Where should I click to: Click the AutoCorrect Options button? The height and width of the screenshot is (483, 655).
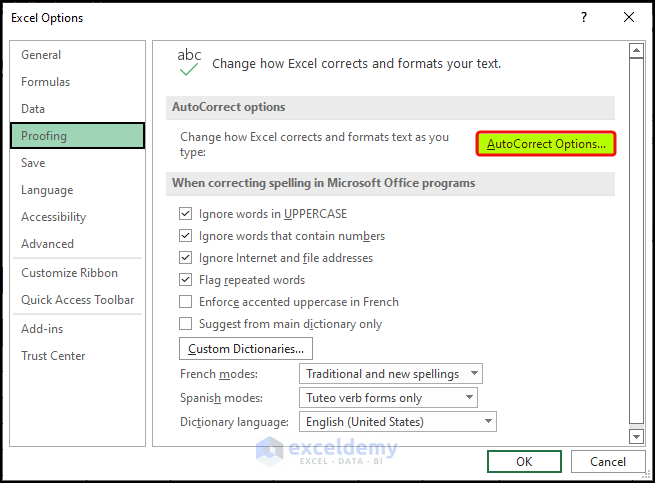pyautogui.click(x=546, y=144)
